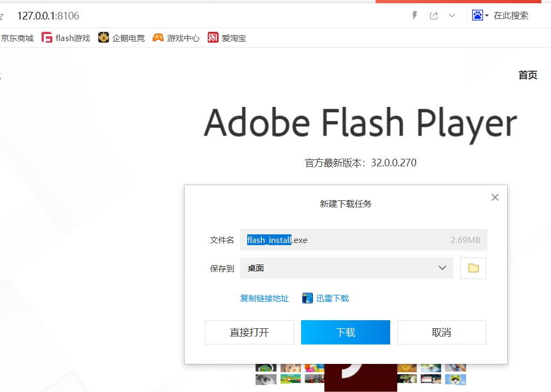Click the 迅雷 bird icon
This screenshot has height=392, width=551.
tap(308, 298)
